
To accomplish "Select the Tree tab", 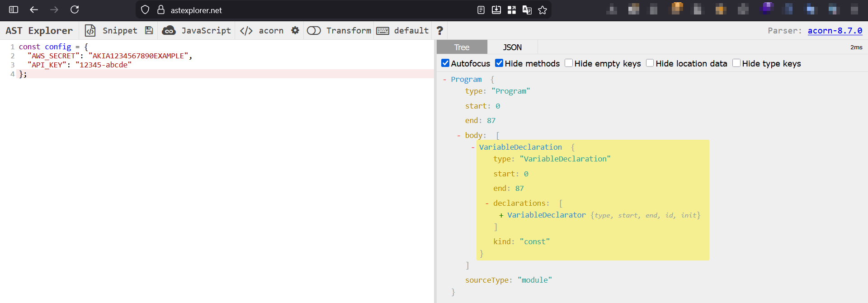I will pos(462,47).
